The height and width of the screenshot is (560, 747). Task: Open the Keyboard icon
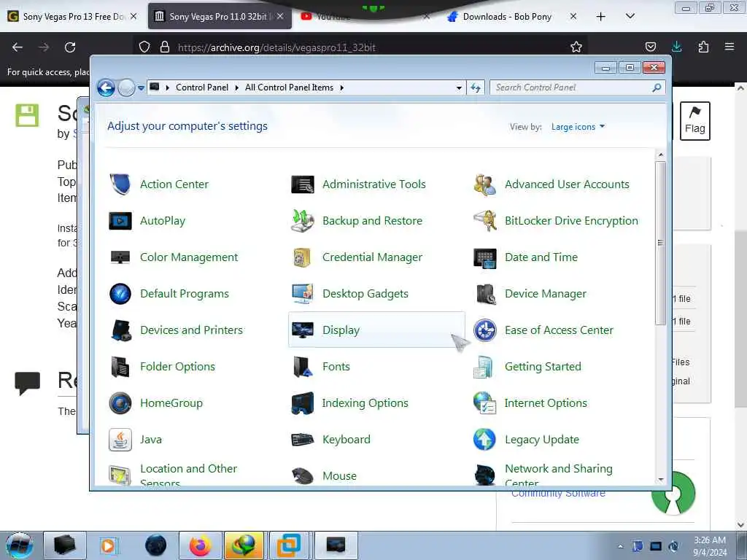pyautogui.click(x=303, y=440)
